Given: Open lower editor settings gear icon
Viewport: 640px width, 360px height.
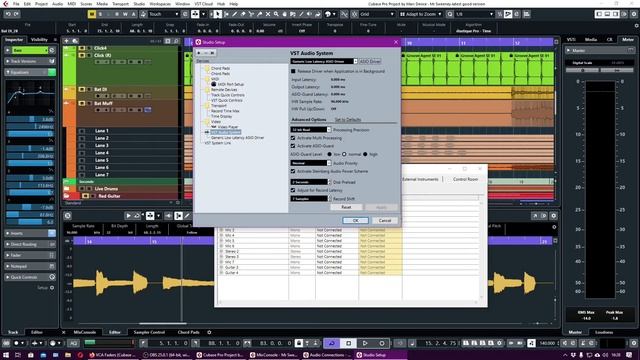Looking at the screenshot, I should pos(553,216).
